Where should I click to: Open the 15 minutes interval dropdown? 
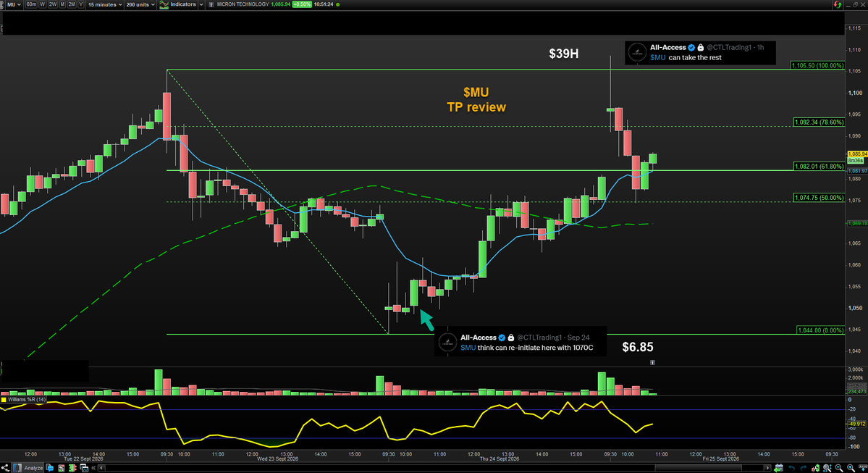105,4
